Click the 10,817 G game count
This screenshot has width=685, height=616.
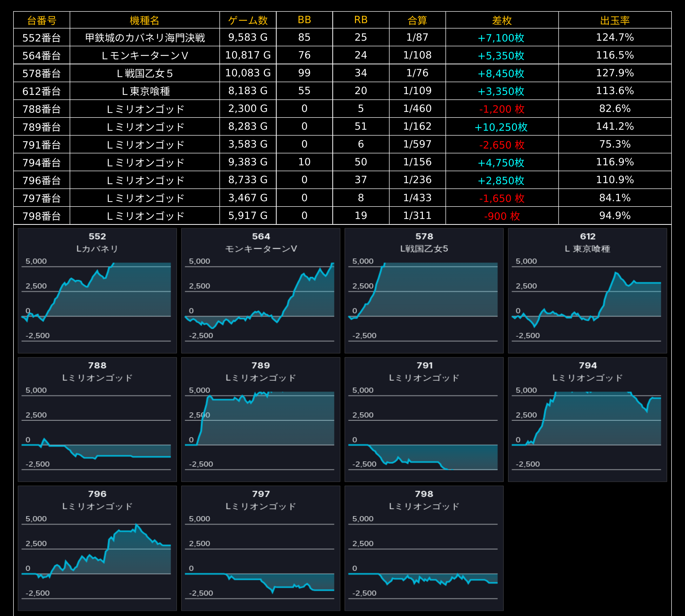click(248, 55)
